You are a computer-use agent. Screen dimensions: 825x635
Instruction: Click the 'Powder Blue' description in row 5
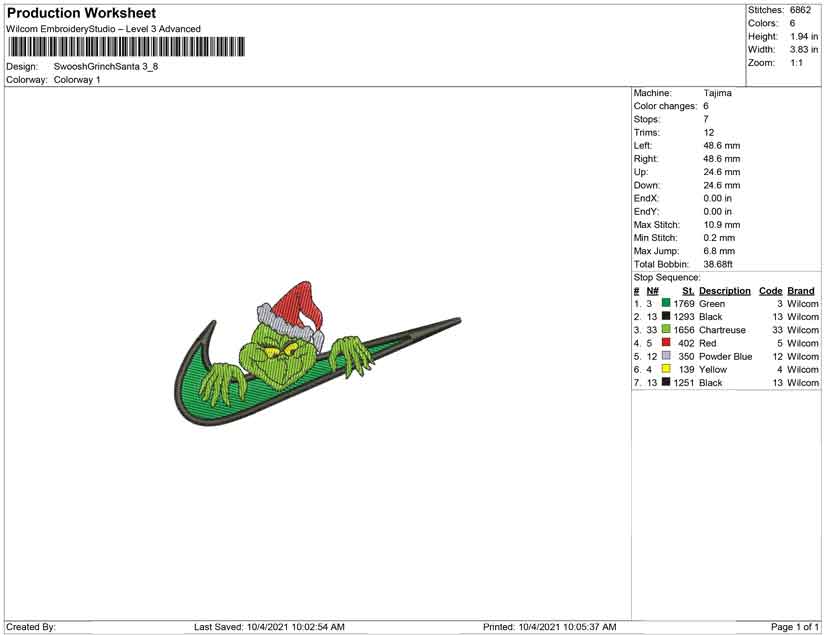[726, 356]
